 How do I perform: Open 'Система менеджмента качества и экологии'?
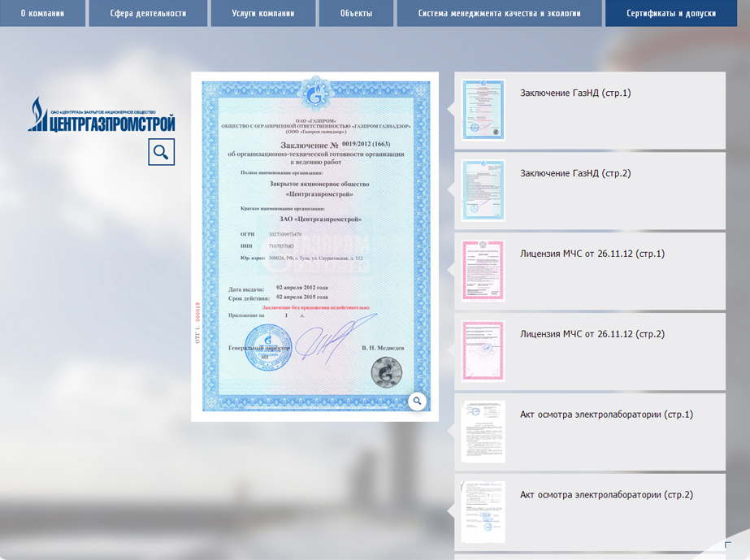pos(500,13)
